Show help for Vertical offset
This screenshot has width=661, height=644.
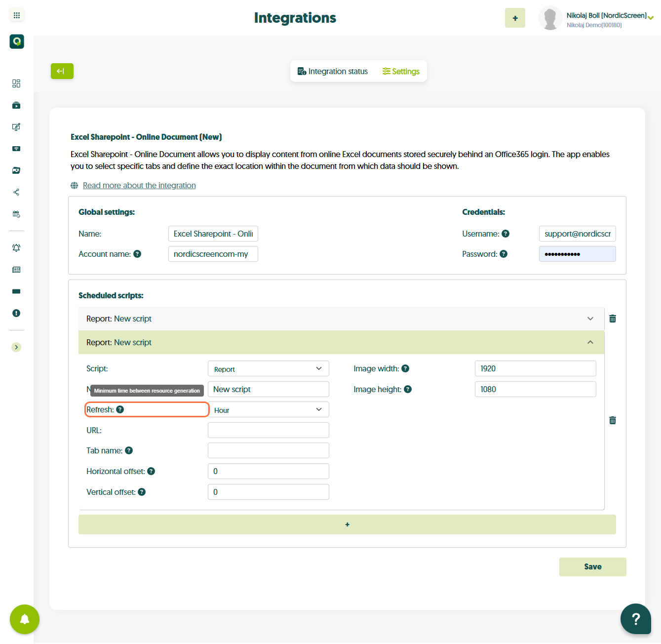[142, 492]
